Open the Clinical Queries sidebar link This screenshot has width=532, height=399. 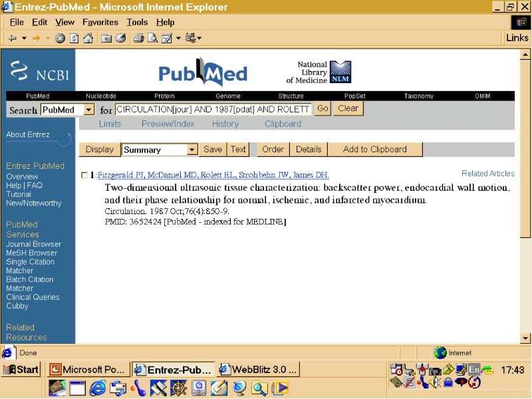(33, 297)
